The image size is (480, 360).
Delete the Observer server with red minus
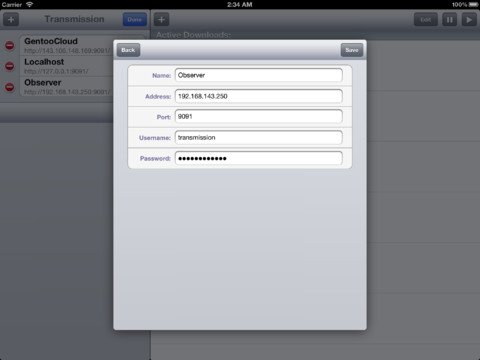10,87
